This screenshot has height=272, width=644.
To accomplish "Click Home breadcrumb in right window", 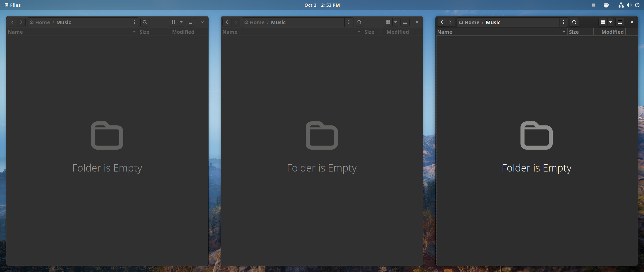I will click(x=469, y=22).
